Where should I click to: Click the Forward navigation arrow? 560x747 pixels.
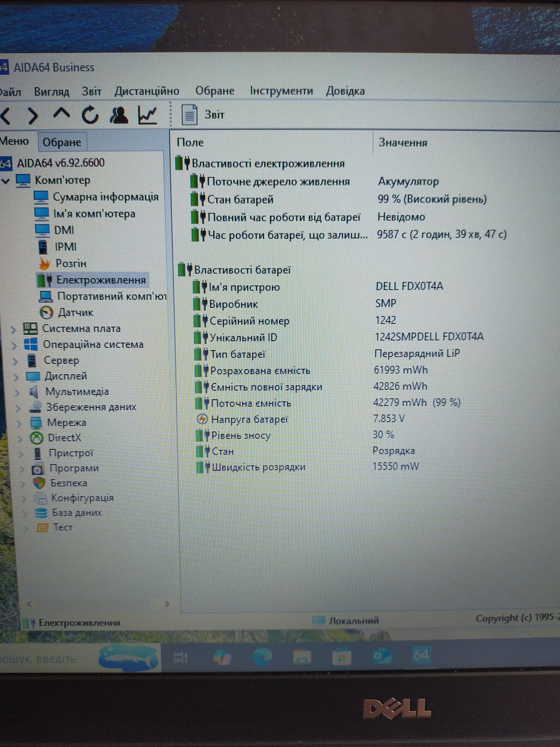pos(33,116)
